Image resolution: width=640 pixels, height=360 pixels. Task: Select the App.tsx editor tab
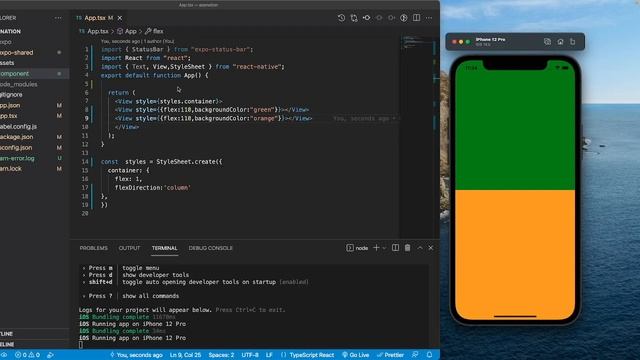tap(95, 18)
